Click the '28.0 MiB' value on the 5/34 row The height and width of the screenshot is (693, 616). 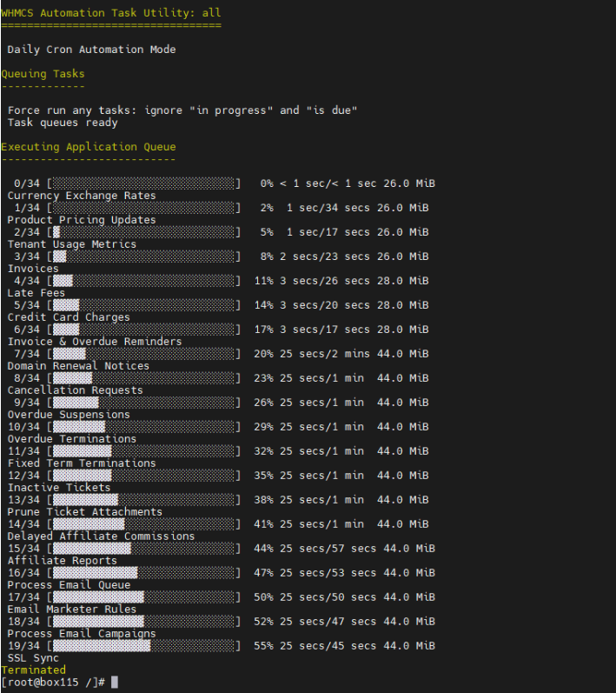coord(403,305)
